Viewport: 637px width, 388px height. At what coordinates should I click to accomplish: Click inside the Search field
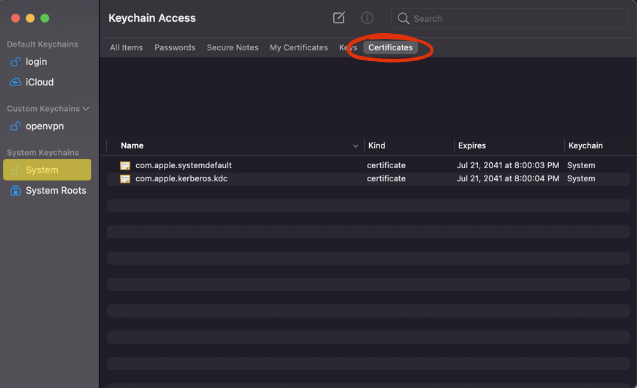509,18
